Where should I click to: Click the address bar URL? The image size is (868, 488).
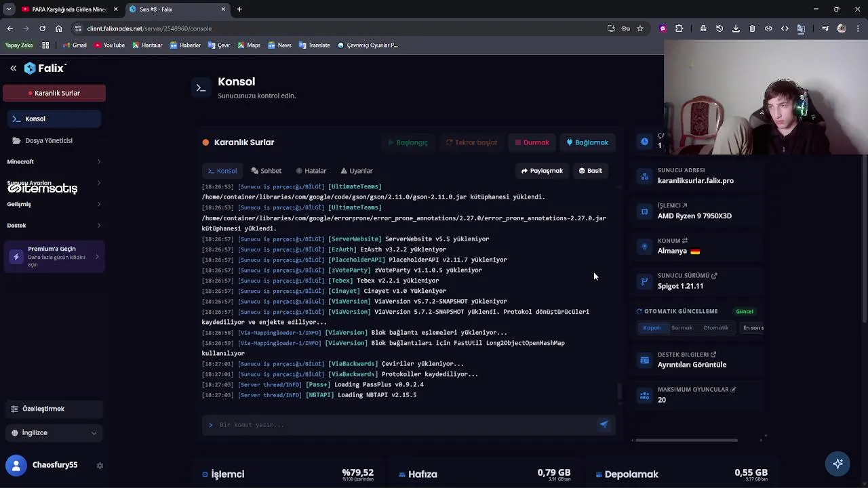[149, 28]
